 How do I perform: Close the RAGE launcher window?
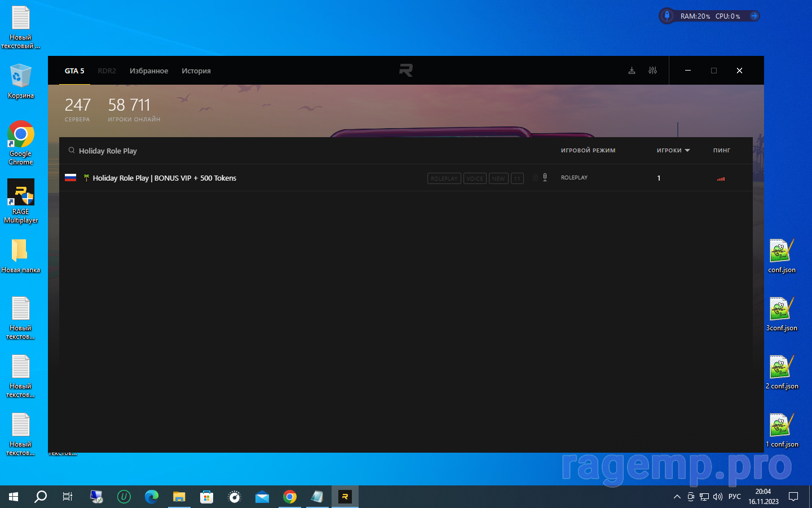[739, 71]
